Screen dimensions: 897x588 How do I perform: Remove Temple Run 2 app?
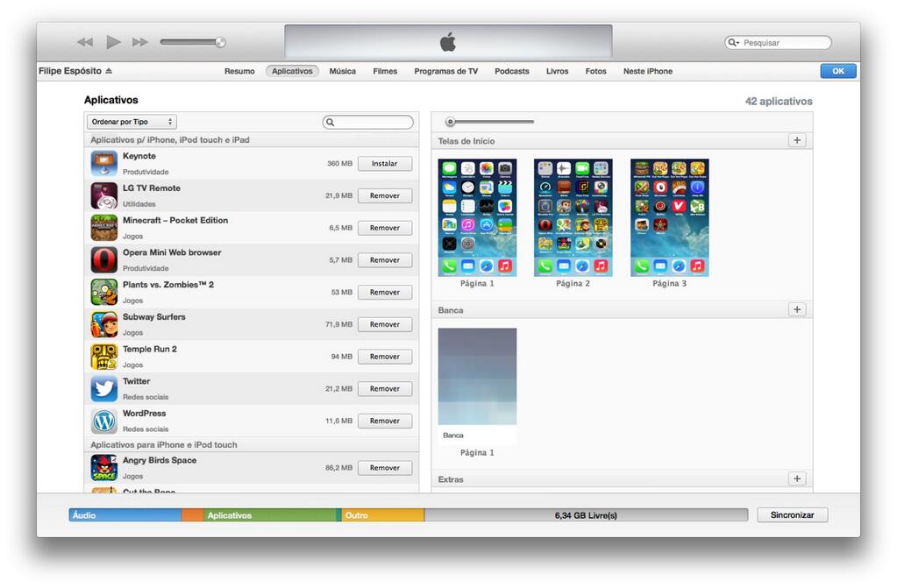384,357
